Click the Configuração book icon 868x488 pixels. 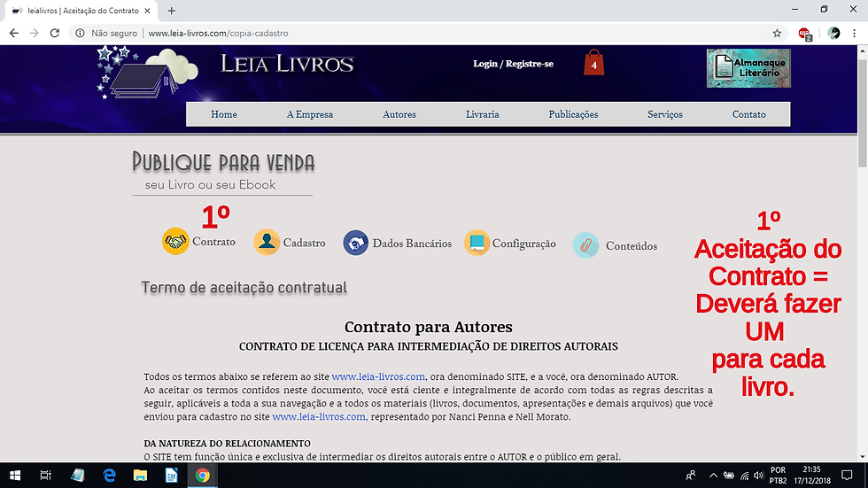(477, 243)
